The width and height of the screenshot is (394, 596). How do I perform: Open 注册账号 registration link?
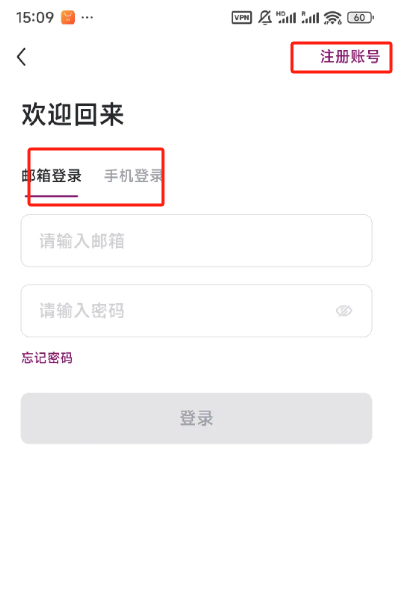coord(350,57)
